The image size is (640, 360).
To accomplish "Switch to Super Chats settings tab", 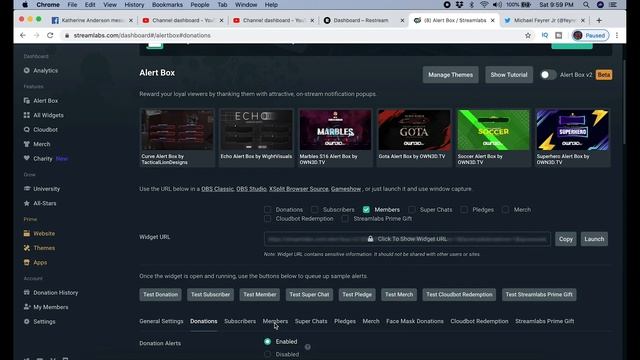I will tap(311, 321).
